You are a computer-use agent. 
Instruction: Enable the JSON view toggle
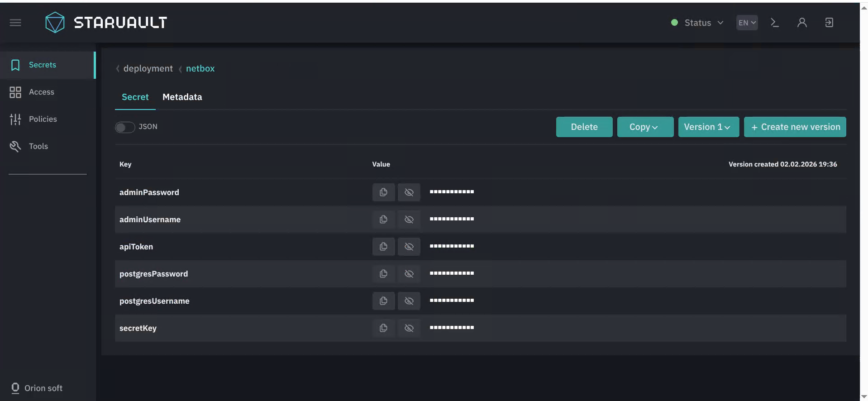pyautogui.click(x=125, y=127)
